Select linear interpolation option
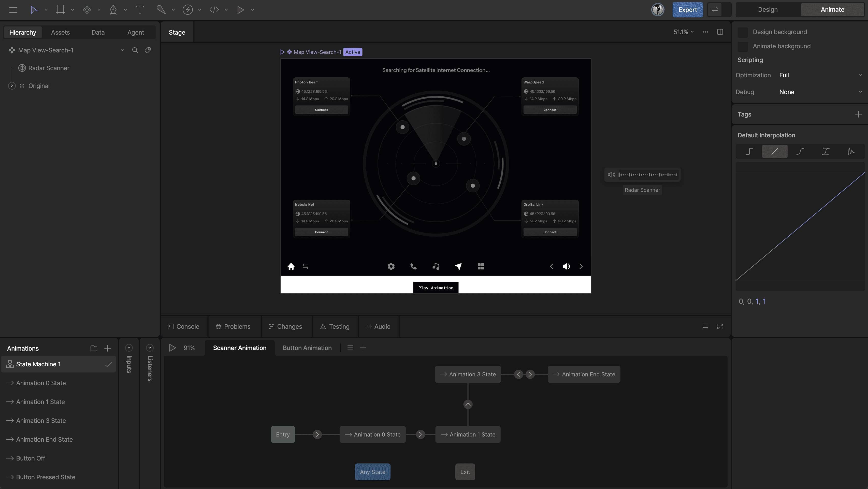 pyautogui.click(x=775, y=151)
